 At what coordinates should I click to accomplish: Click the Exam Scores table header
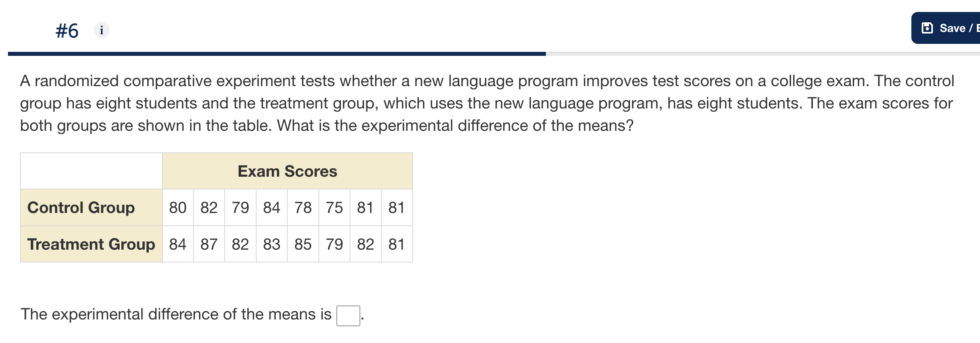tap(287, 171)
